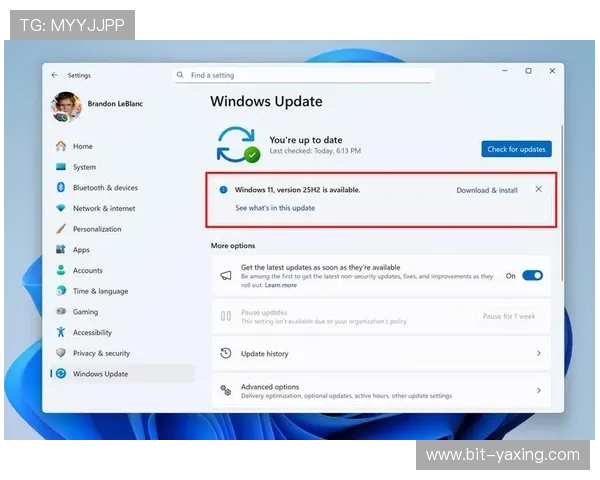Expand the Advanced options chevron
This screenshot has height=480, width=600.
pyautogui.click(x=539, y=391)
